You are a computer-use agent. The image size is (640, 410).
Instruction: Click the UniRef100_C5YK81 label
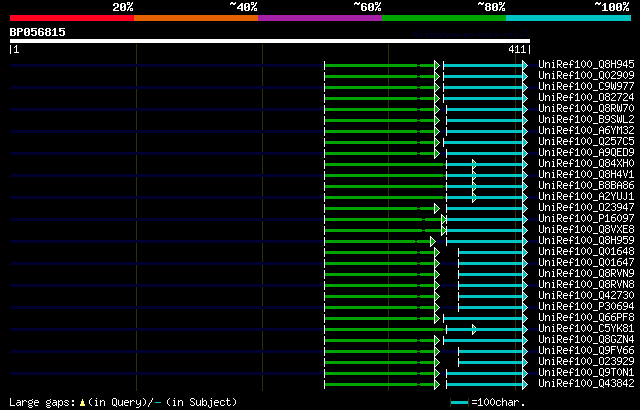click(586, 329)
